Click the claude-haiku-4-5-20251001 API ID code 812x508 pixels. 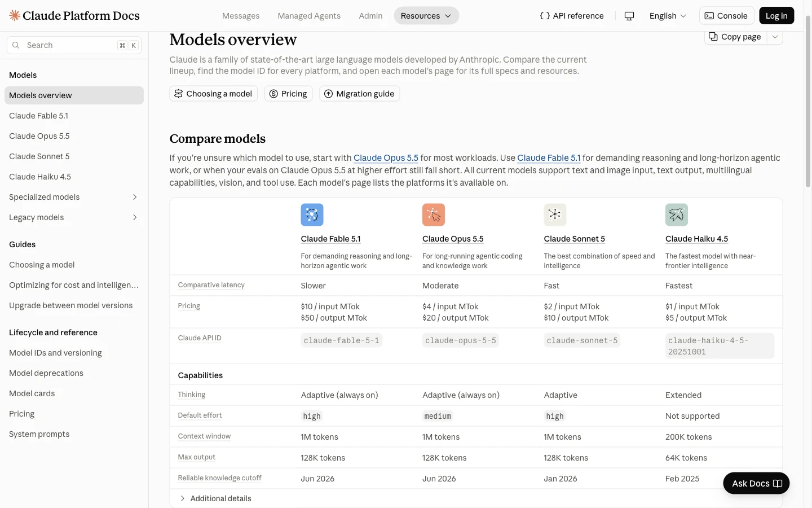point(720,346)
